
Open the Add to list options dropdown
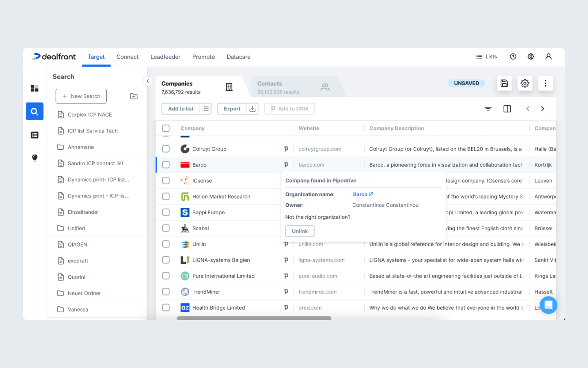[206, 108]
